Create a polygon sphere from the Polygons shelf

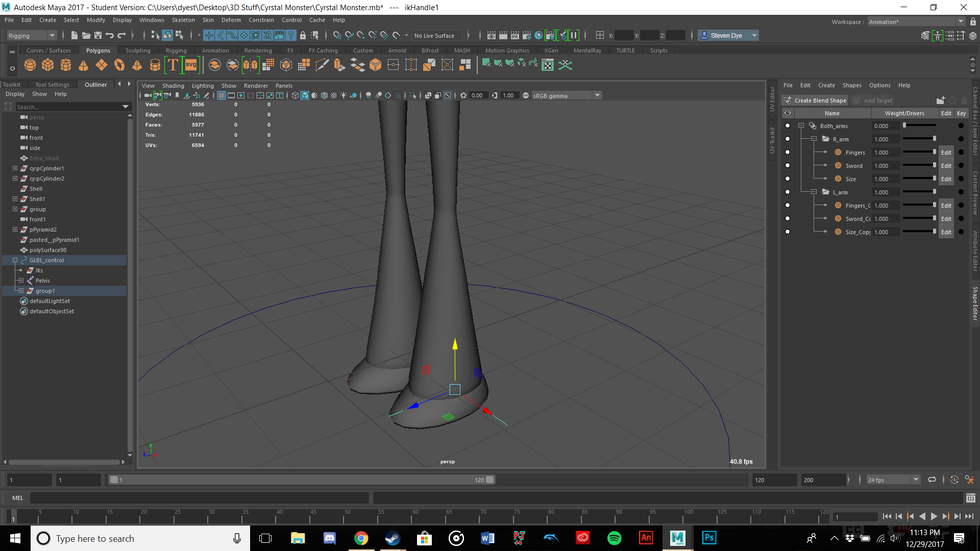click(30, 65)
